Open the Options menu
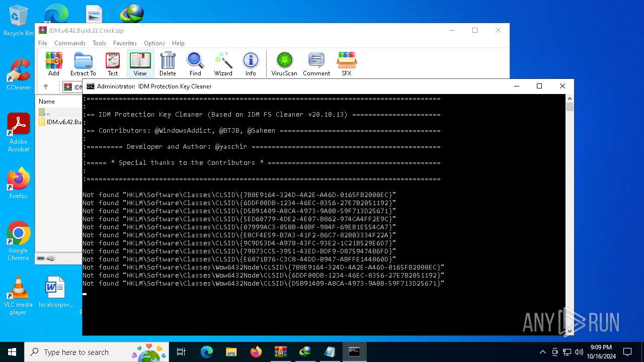The image size is (644, 362). pos(154,43)
